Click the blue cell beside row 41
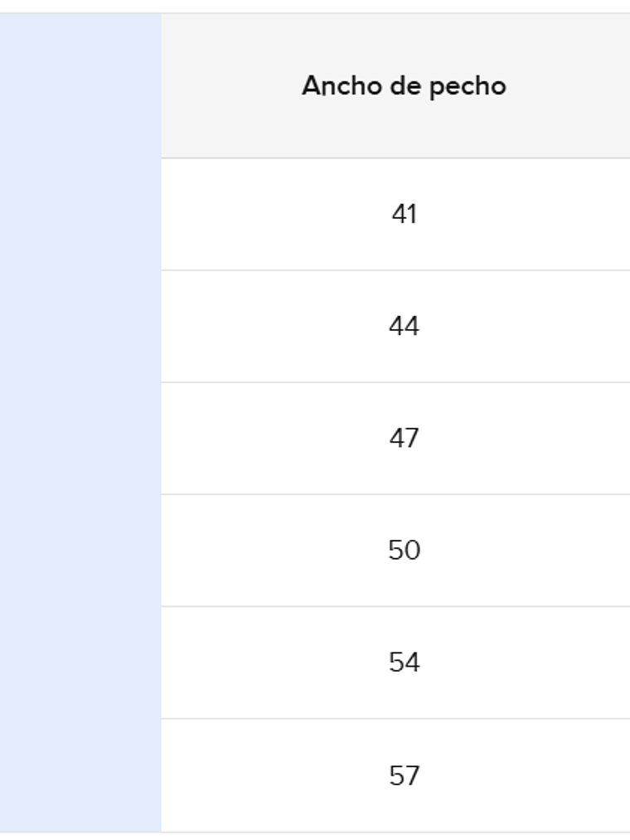 80,214
